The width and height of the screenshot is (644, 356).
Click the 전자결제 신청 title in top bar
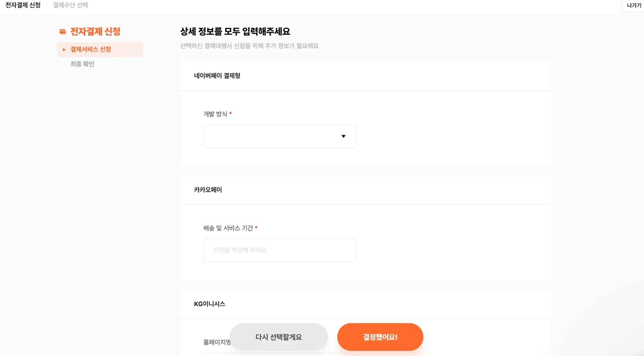coord(23,5)
